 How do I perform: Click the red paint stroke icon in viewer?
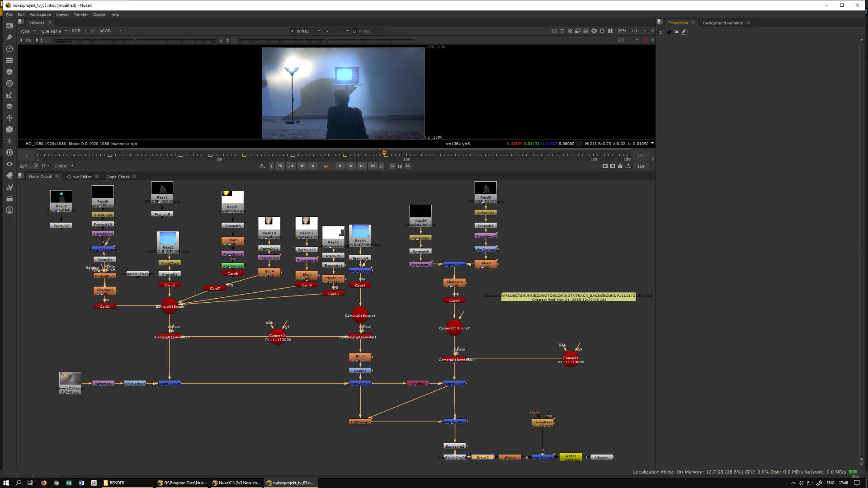(x=646, y=40)
